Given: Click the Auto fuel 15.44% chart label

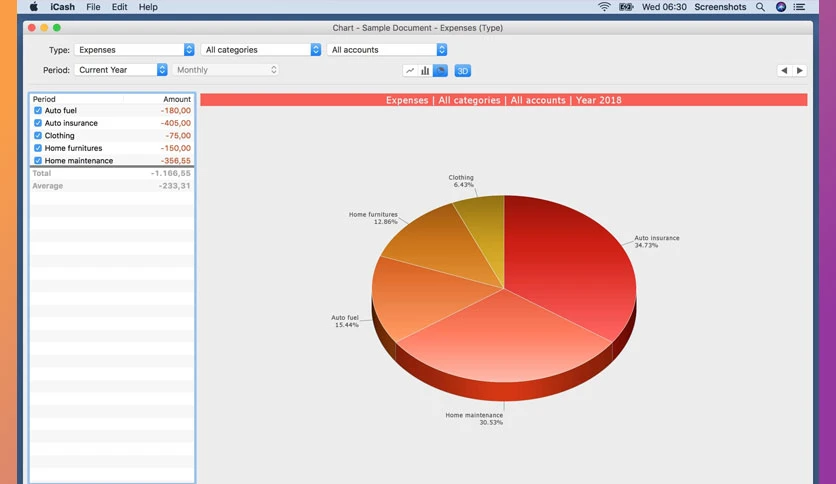Looking at the screenshot, I should click(345, 321).
